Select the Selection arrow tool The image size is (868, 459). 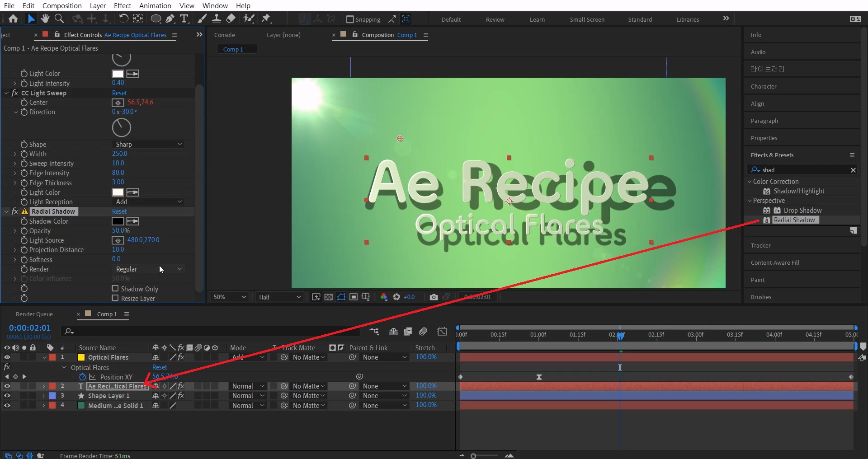[x=31, y=19]
